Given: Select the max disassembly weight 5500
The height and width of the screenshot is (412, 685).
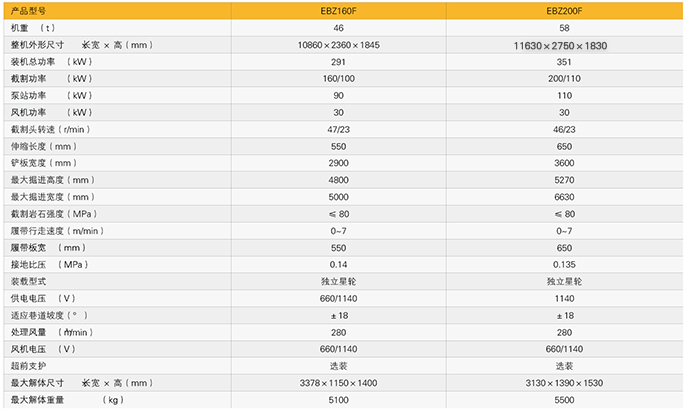Looking at the screenshot, I should (564, 400).
